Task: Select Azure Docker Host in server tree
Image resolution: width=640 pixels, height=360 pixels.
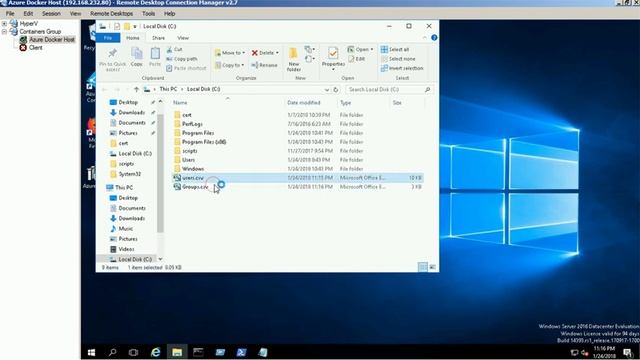Action: point(51,40)
